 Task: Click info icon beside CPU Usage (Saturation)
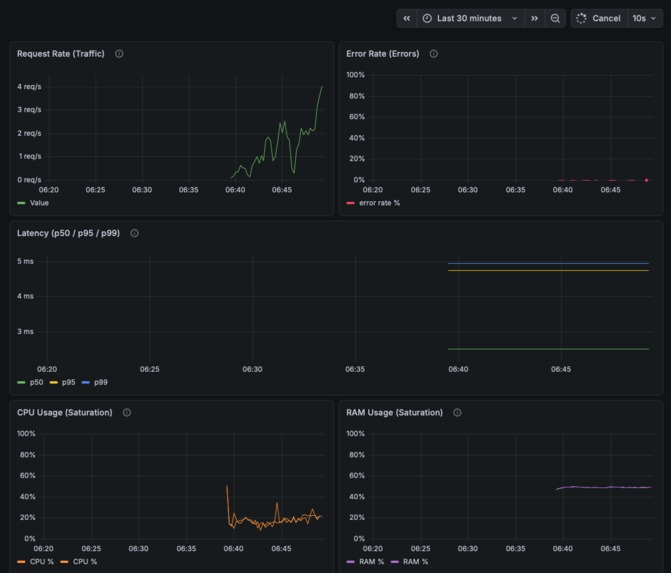127,413
